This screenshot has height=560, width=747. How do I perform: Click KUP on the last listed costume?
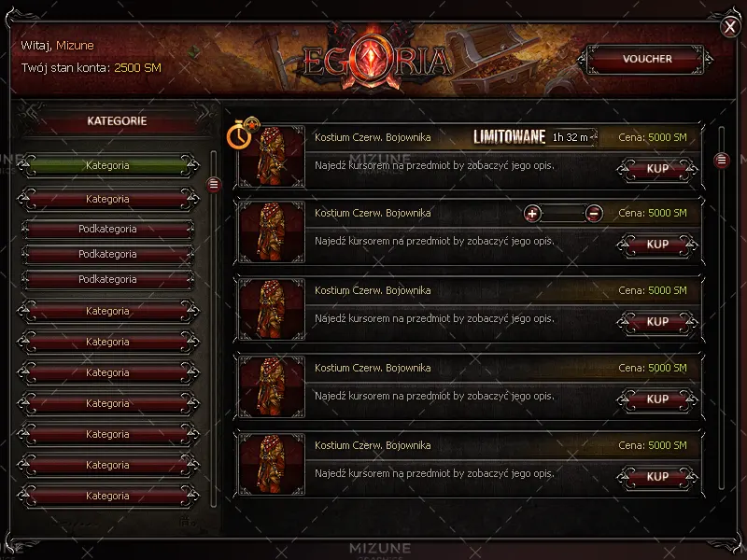point(657,477)
